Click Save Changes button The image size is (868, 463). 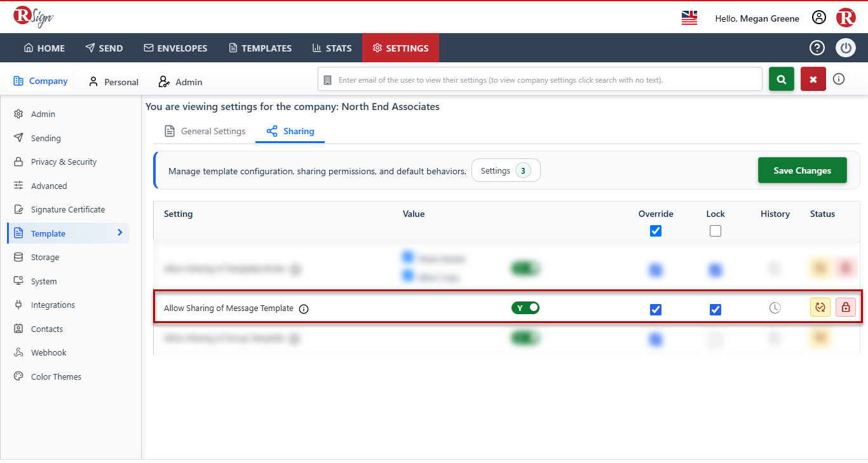[x=803, y=170]
